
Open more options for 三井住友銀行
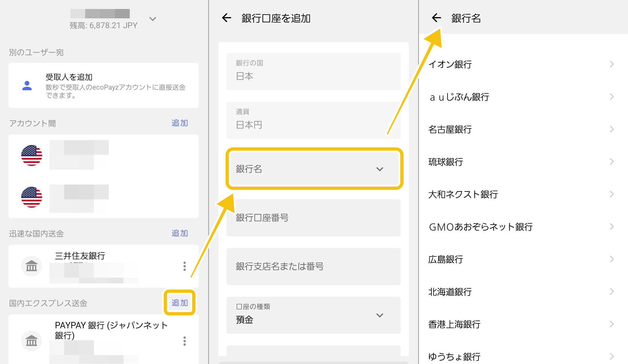coord(185,266)
